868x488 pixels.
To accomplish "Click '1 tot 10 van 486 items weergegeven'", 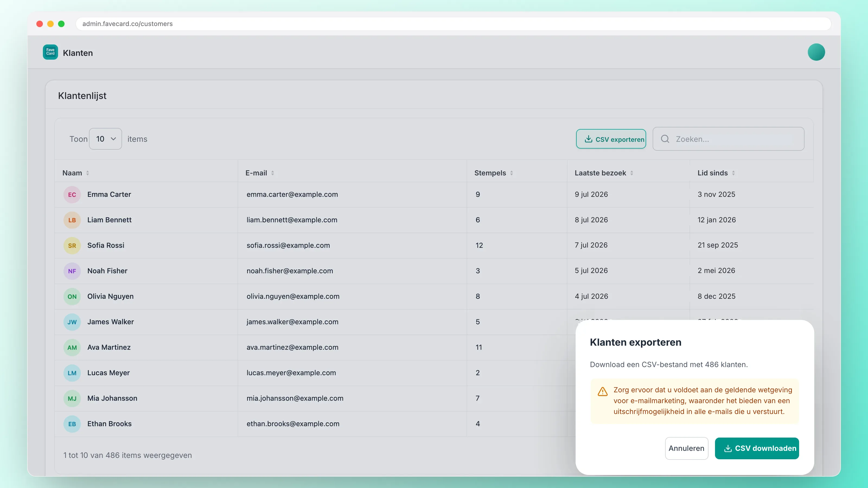I will coord(128,455).
